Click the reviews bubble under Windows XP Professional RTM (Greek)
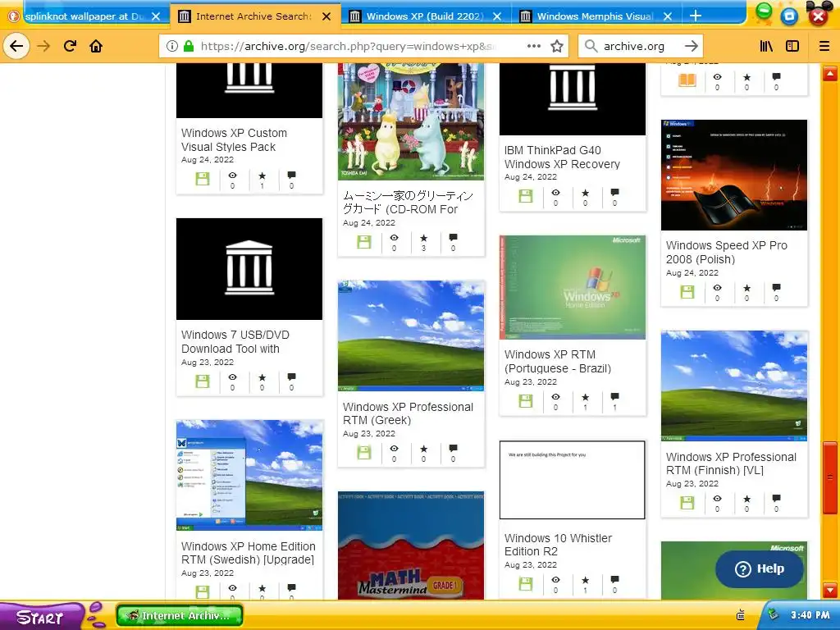This screenshot has width=840, height=630. 453,449
